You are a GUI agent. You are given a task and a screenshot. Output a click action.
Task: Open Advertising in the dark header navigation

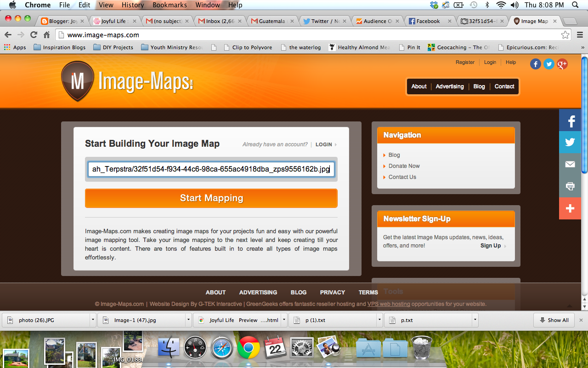tap(450, 86)
